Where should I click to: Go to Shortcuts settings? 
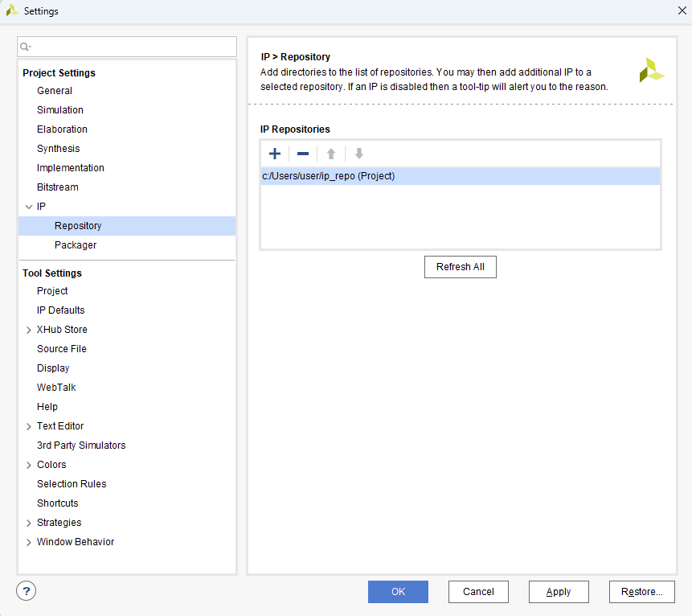57,503
